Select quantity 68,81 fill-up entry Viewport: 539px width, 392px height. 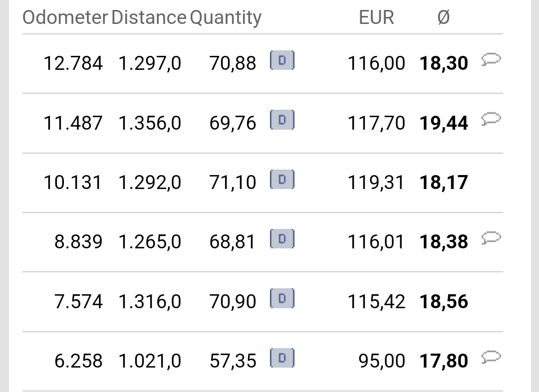pyautogui.click(x=263, y=242)
